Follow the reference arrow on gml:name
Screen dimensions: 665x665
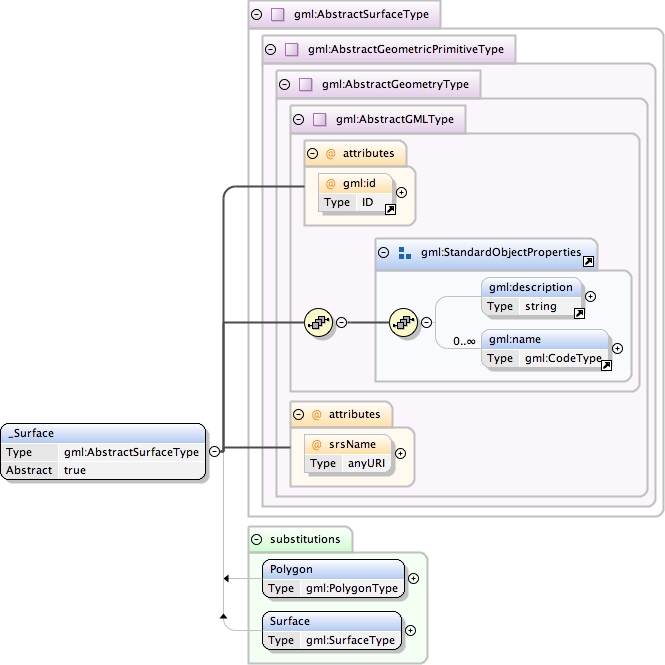coord(606,366)
